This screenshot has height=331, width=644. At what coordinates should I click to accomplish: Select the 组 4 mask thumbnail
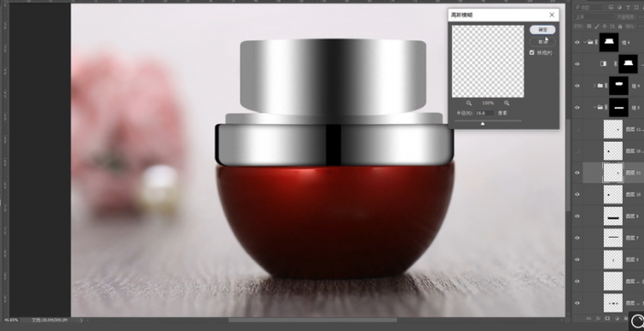coord(618,86)
